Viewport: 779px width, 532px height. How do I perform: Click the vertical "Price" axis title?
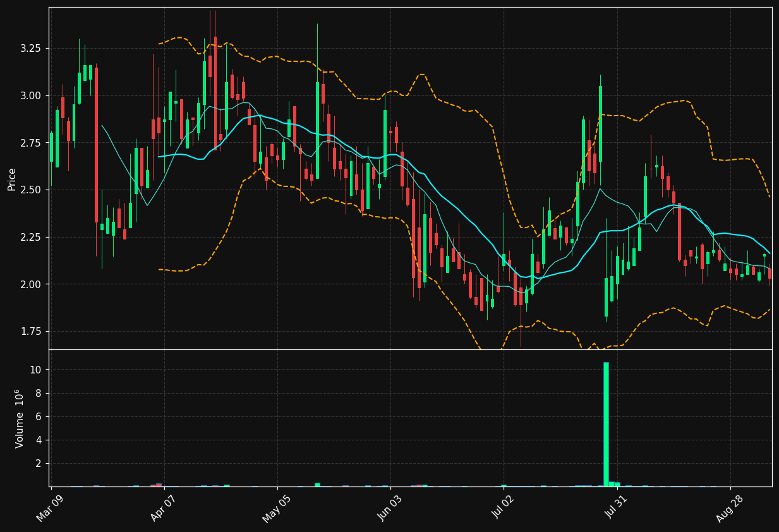[x=12, y=179]
